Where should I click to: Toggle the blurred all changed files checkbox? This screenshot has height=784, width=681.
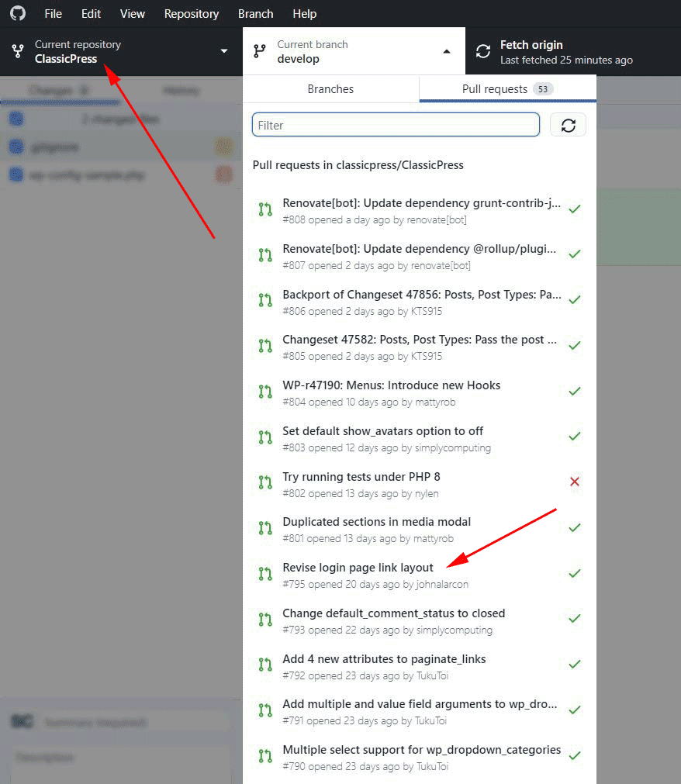click(16, 119)
